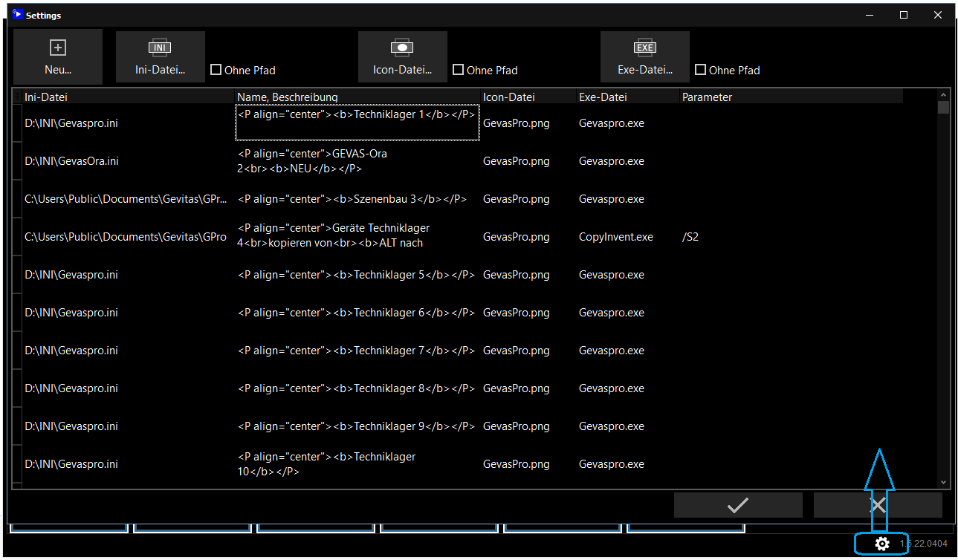
Task: Select the GEVAS-Ora 2 description cell
Action: point(357,161)
